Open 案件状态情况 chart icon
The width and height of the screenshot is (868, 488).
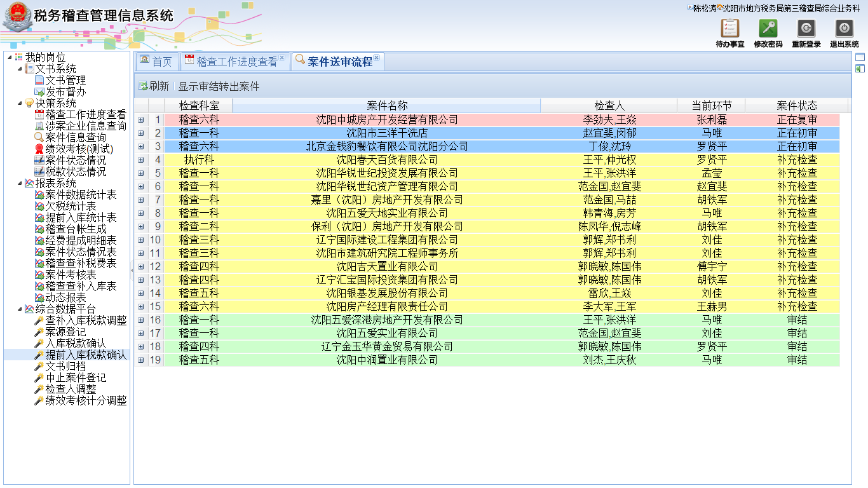pyautogui.click(x=39, y=161)
